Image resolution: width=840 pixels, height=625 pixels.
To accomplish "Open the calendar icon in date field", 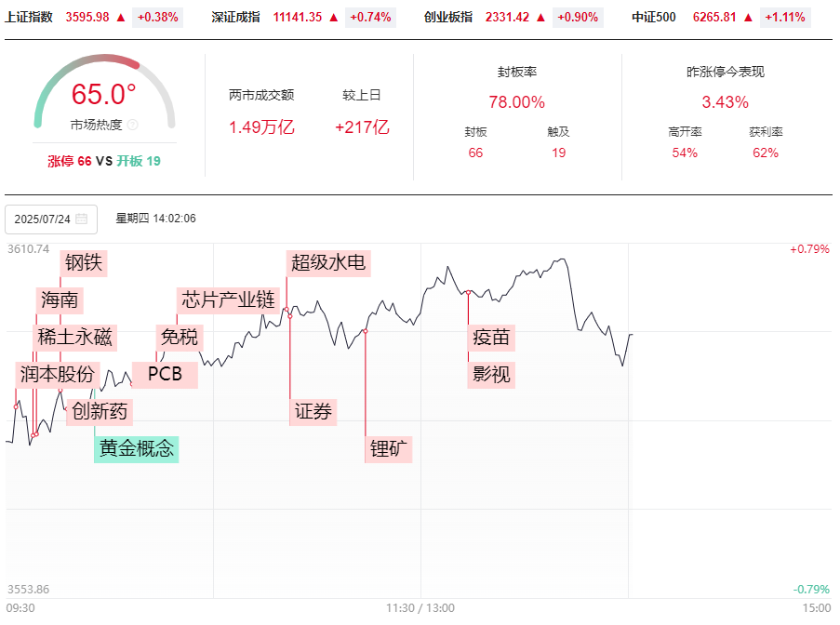I will (82, 219).
